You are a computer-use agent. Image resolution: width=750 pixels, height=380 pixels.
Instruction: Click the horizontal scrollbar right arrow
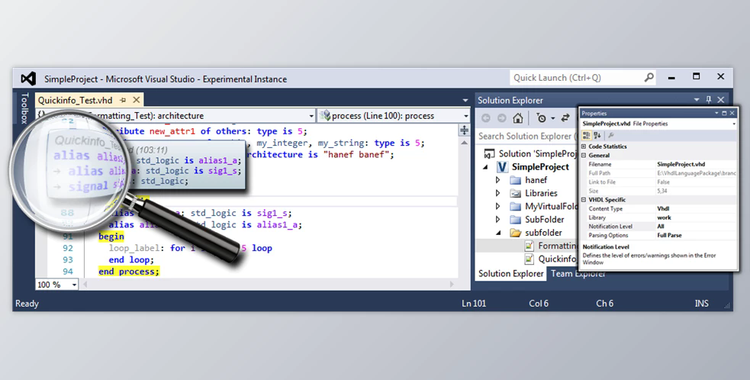tap(452, 284)
